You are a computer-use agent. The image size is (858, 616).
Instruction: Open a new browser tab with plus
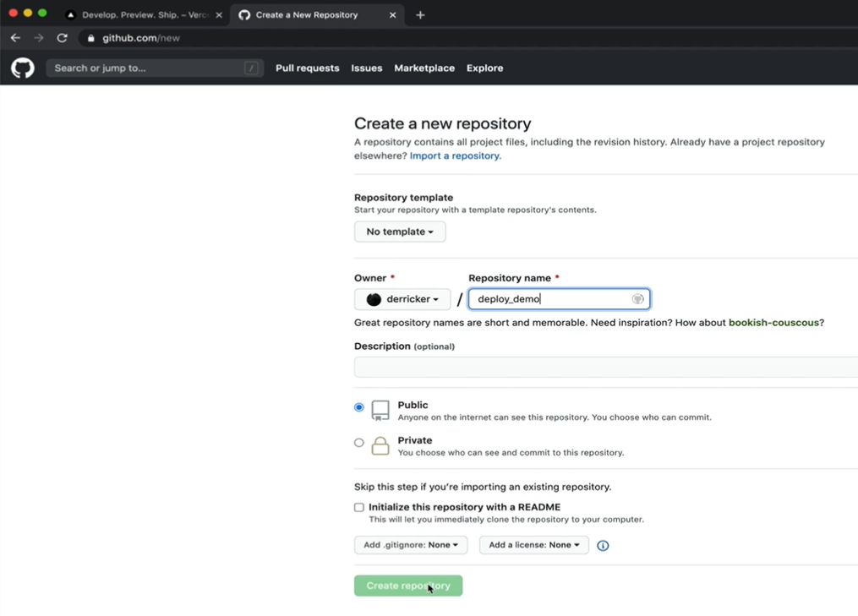point(420,14)
